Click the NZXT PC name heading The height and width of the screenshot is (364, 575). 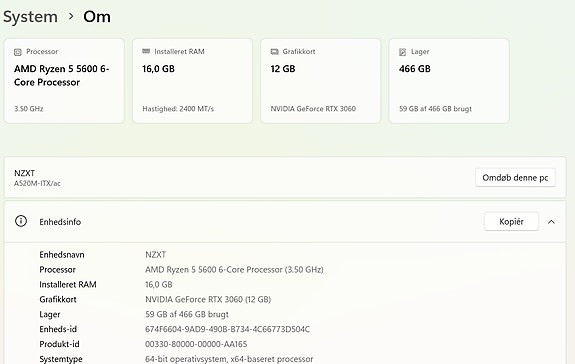coord(24,173)
